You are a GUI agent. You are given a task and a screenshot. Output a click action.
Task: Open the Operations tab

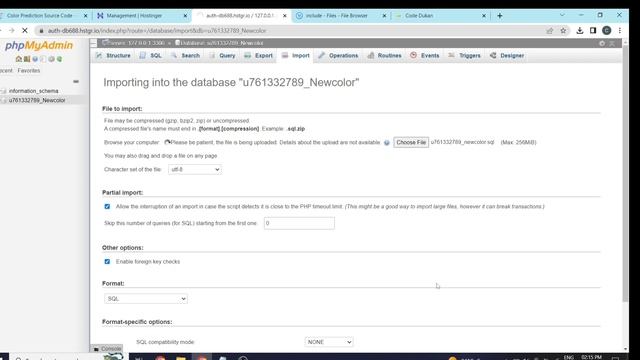click(338, 56)
